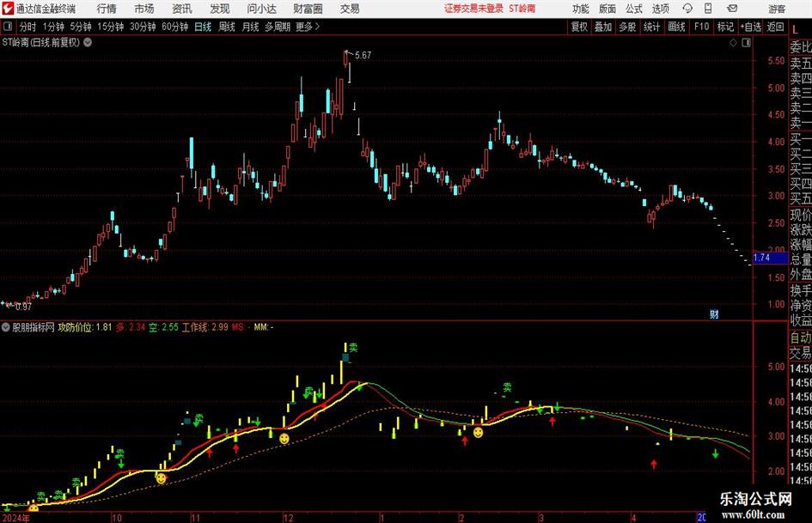Click the 自动 label in side panel

click(801, 338)
